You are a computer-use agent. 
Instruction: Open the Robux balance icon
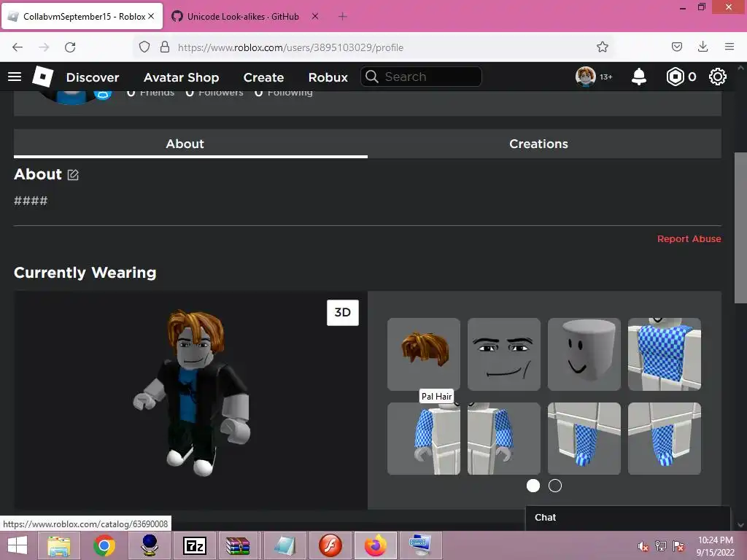click(675, 77)
